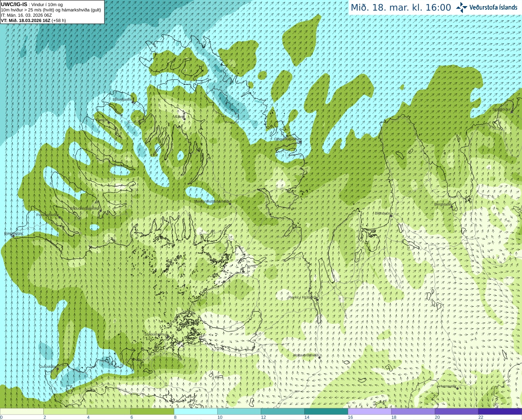This screenshot has height=420, width=522.
Task: Click the Bergstaðir station label
Action: point(442,204)
